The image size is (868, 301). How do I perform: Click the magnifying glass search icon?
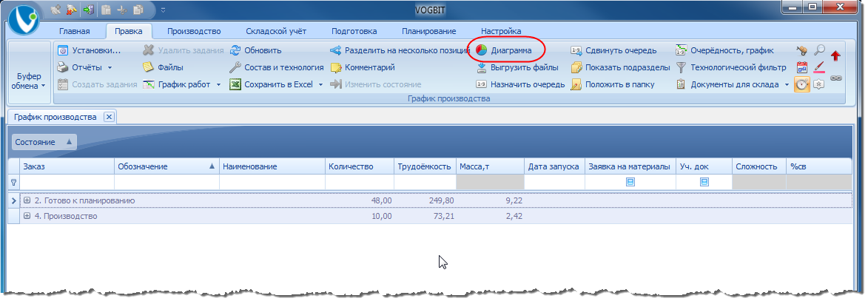(x=819, y=50)
